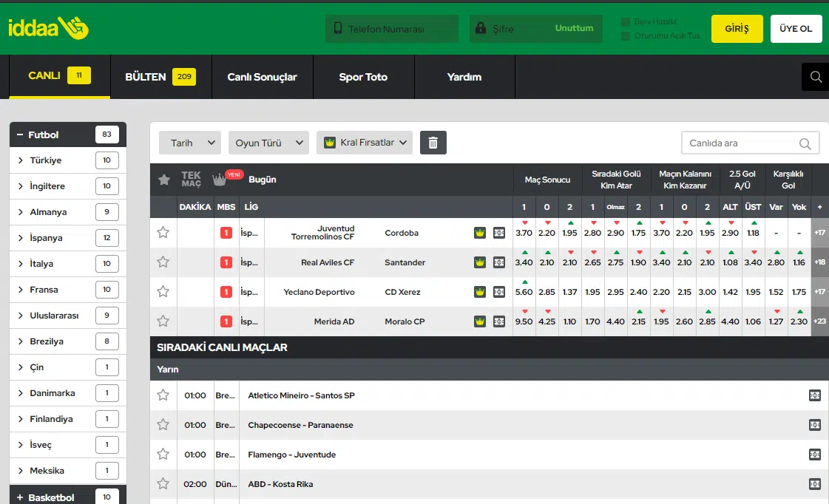Viewport: 829px width, 504px height.
Task: Show +18 more bets for Santander match
Action: [x=819, y=262]
